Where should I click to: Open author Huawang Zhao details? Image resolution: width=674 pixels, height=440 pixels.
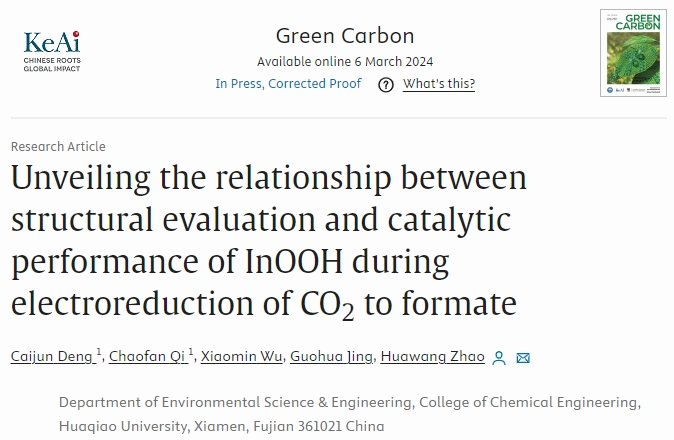coord(432,356)
